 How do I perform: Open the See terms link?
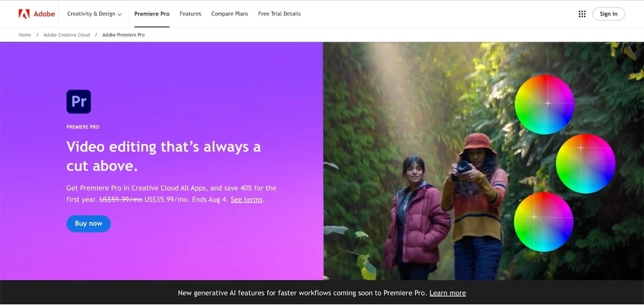[x=246, y=200]
